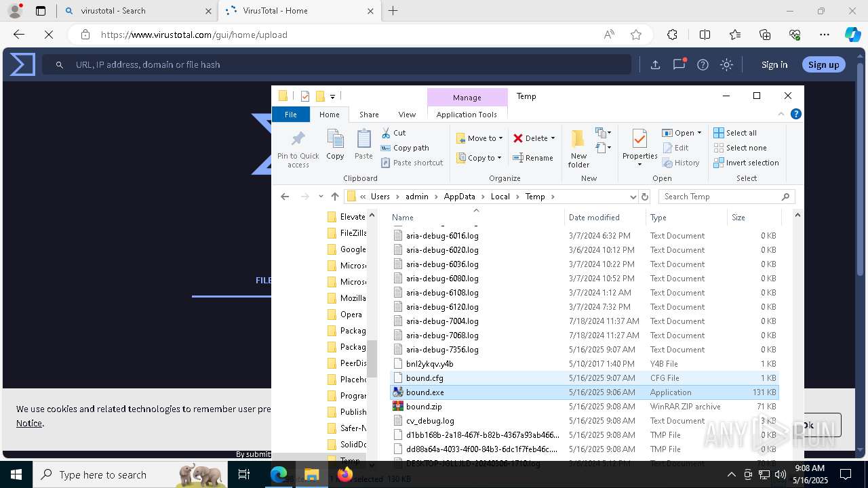This screenshot has height=488, width=868.
Task: Toggle VirusTotal light/dark theme icon
Action: pyautogui.click(x=726, y=64)
